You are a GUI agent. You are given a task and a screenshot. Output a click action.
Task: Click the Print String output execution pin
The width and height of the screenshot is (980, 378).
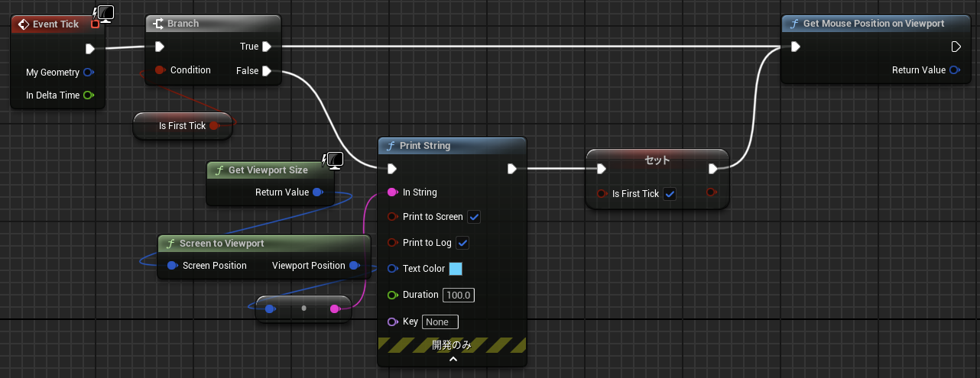coord(511,169)
